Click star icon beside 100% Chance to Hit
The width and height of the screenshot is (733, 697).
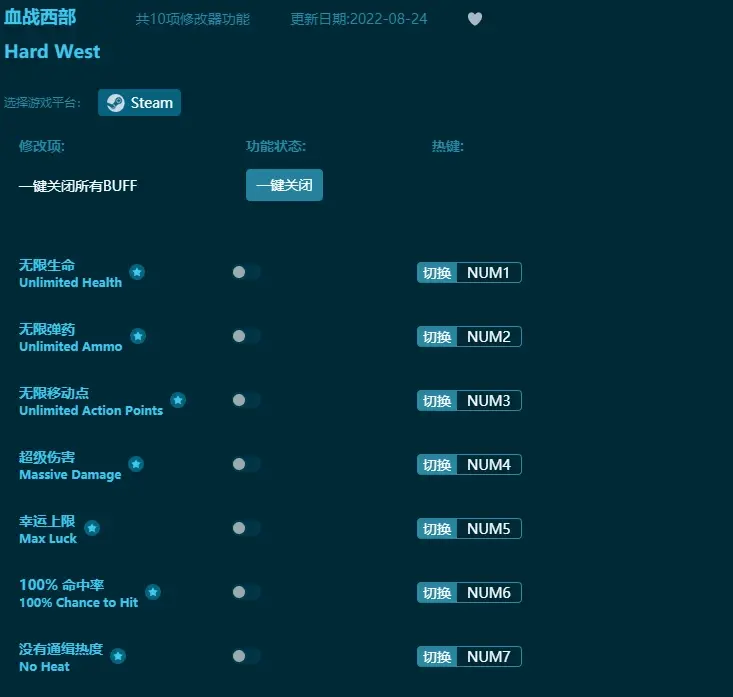tap(153, 592)
